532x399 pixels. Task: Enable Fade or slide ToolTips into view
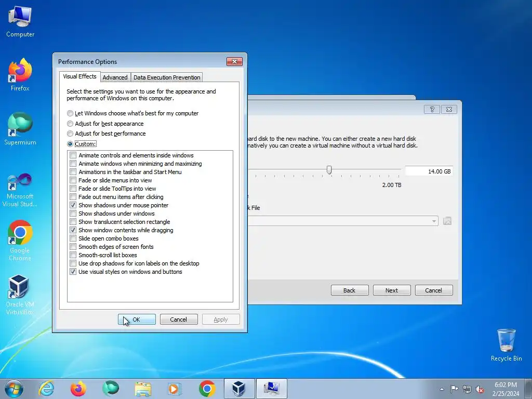(73, 189)
